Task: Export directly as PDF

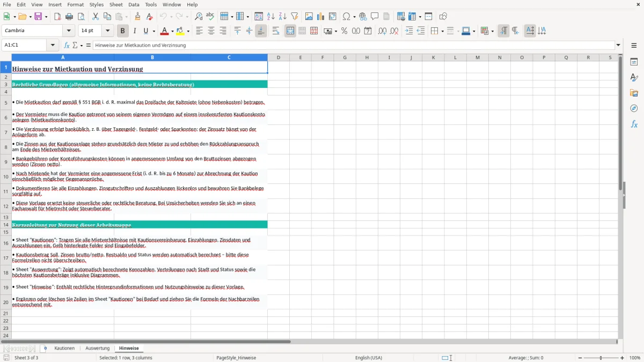Action: [57, 17]
